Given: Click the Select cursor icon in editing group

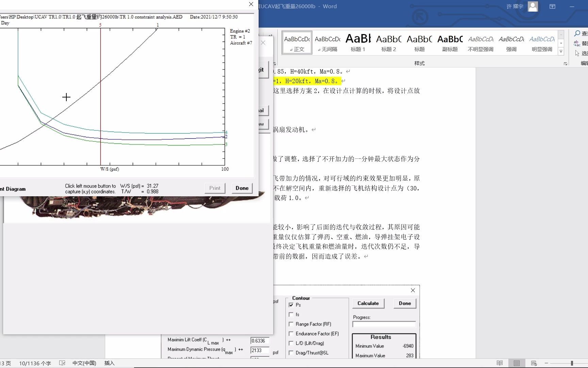Looking at the screenshot, I should tap(577, 53).
